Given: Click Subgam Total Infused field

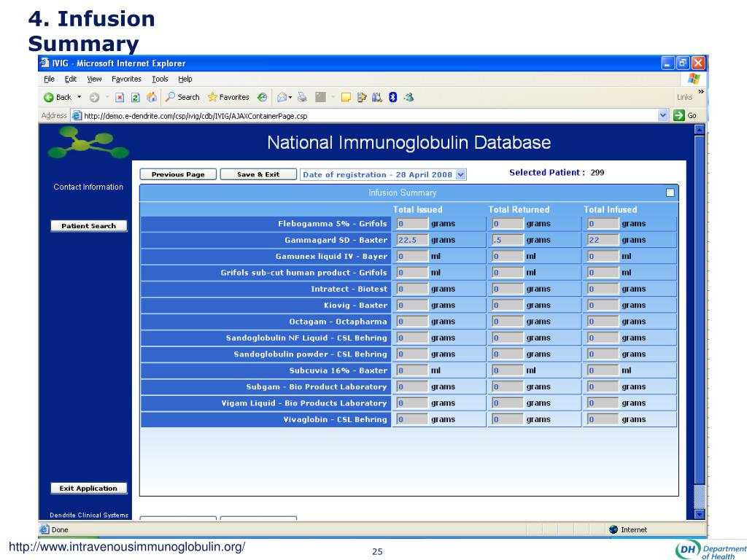Looking at the screenshot, I should click(603, 386).
